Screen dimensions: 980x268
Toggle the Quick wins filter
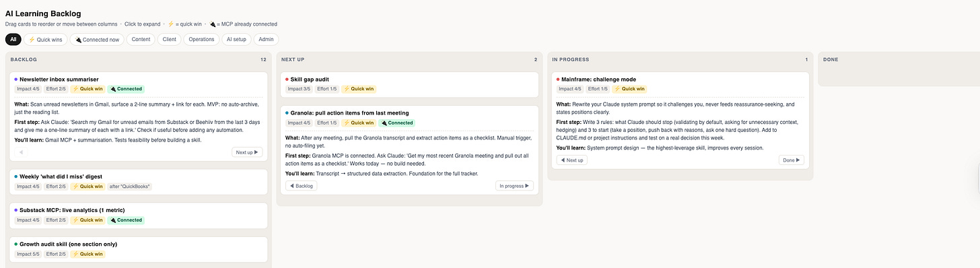point(46,40)
